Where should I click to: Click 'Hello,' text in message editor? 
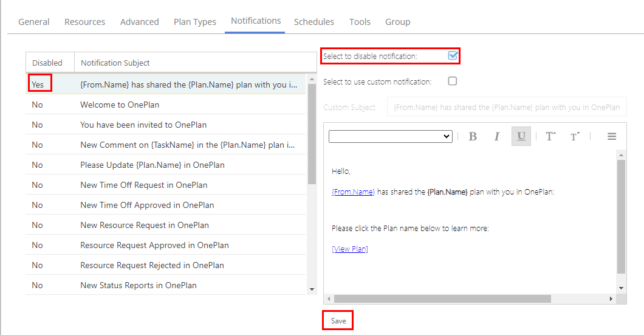tap(341, 171)
